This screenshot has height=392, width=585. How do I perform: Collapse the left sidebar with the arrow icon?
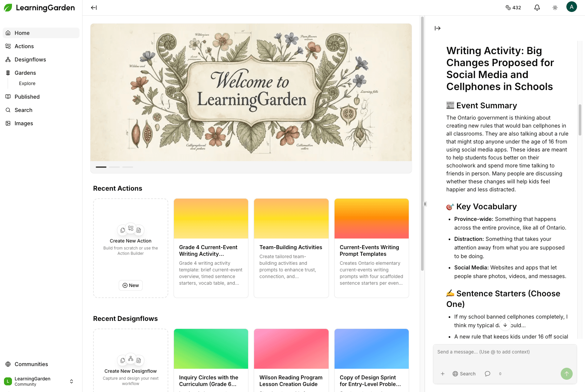[x=94, y=8]
